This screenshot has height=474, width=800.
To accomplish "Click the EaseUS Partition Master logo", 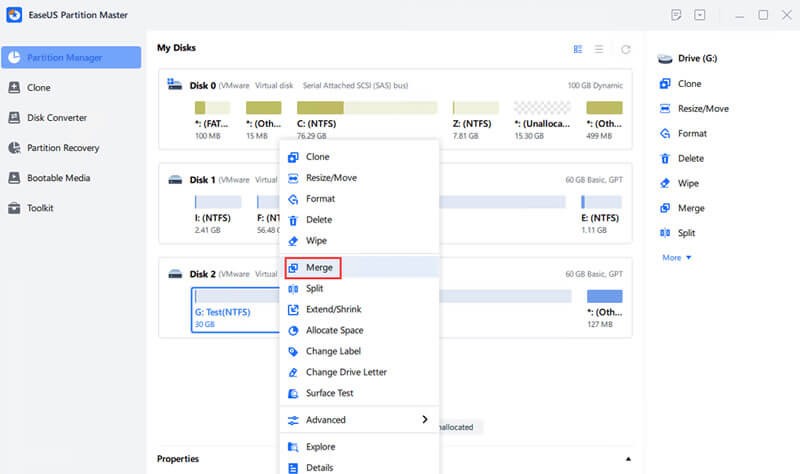I will pyautogui.click(x=14, y=15).
